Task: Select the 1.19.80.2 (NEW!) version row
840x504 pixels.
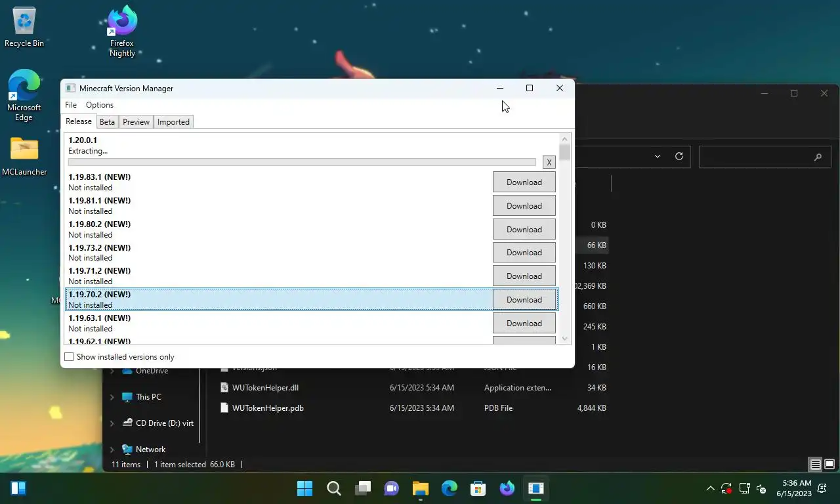Action: [x=312, y=229]
